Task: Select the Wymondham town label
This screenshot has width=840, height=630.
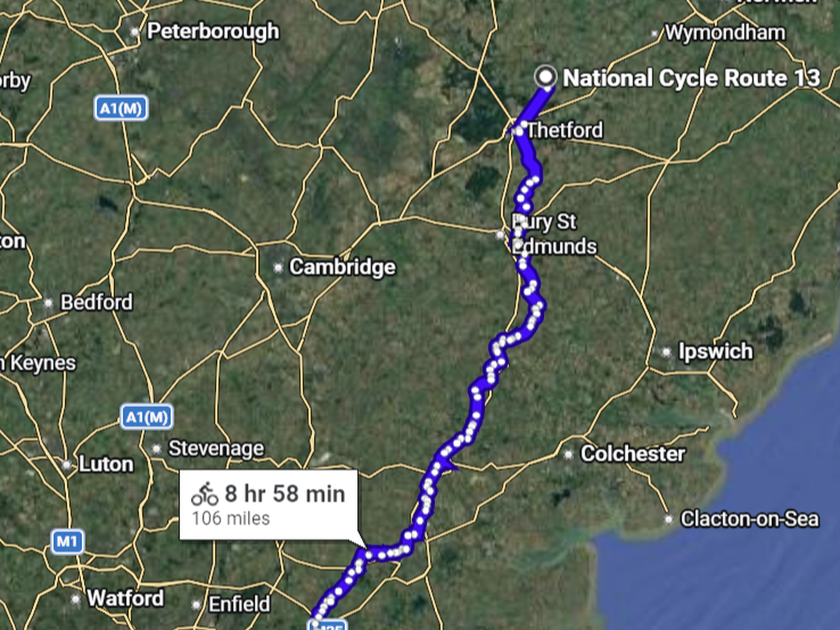Action: click(725, 33)
